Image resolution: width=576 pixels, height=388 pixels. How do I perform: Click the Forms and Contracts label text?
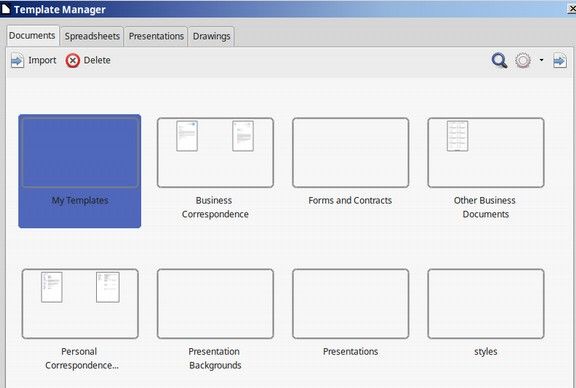[350, 201]
